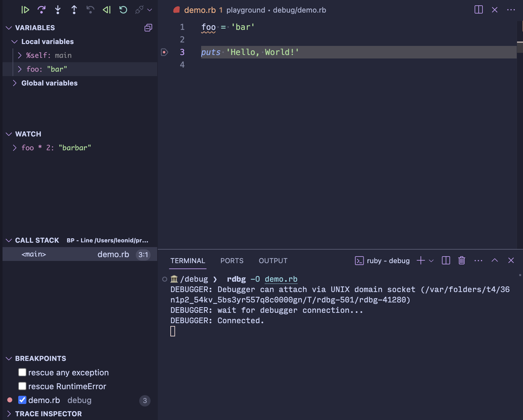
Task: Click the Reverse Continue debug icon
Action: (107, 10)
